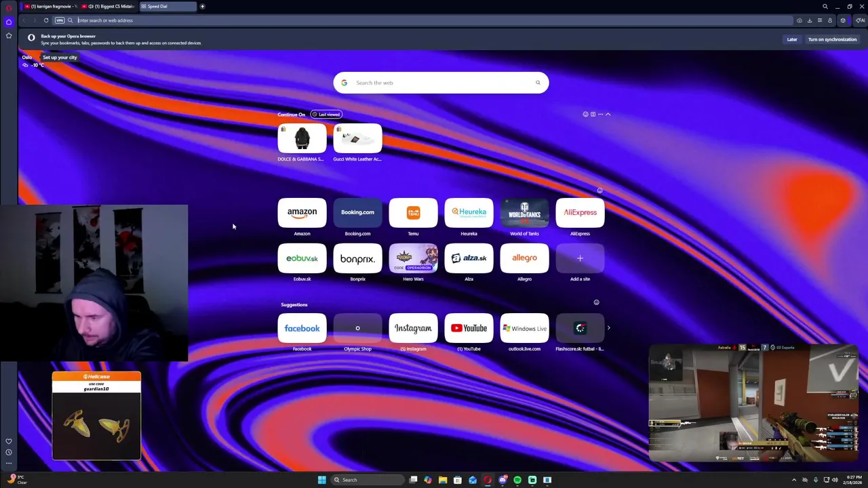Image resolution: width=868 pixels, height=488 pixels.
Task: Search tabs with magnifier icon
Action: click(x=825, y=7)
